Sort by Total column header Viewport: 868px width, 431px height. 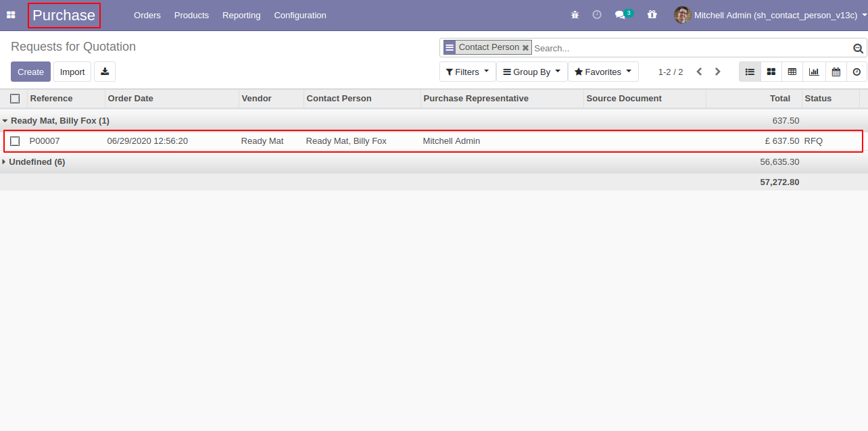tap(754, 99)
